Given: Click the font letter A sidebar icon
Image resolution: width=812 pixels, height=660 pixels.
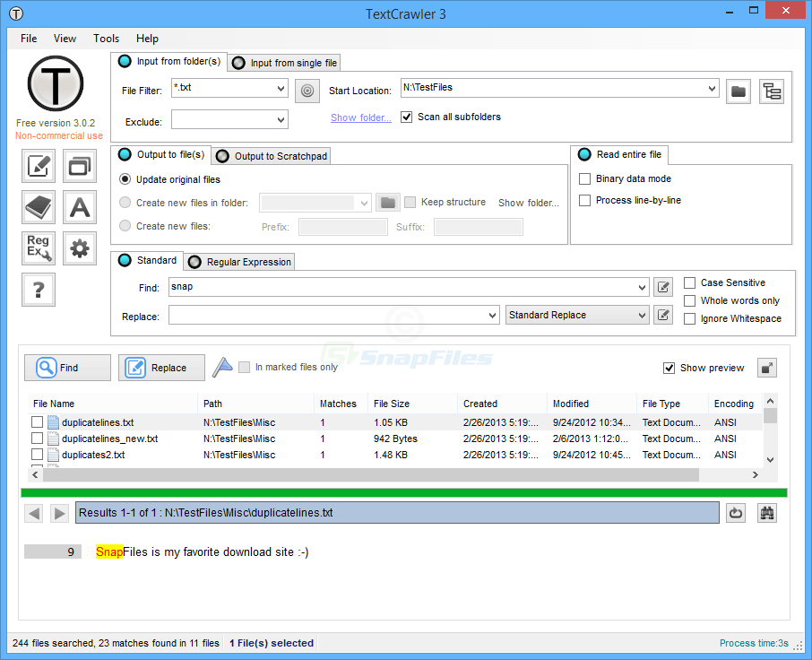Looking at the screenshot, I should [x=80, y=207].
